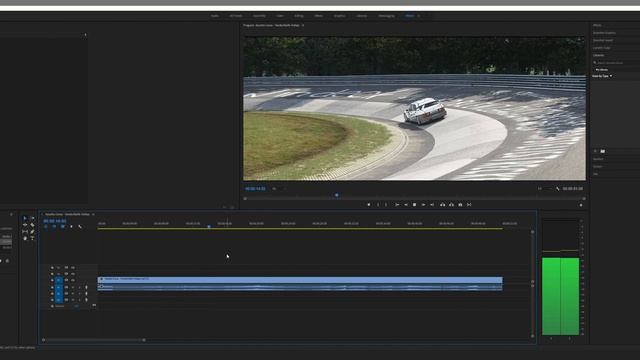The image size is (640, 360).
Task: Click Mark In button
Action: tap(378, 204)
